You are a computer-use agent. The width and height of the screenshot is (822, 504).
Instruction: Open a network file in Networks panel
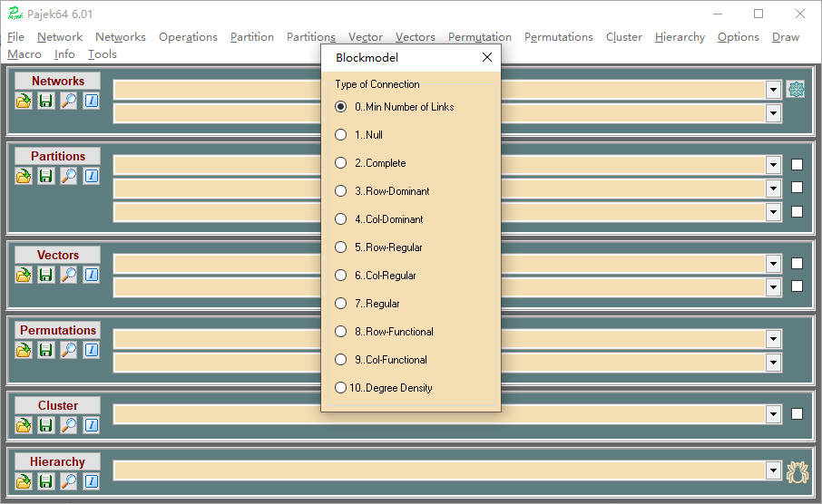pyautogui.click(x=24, y=101)
